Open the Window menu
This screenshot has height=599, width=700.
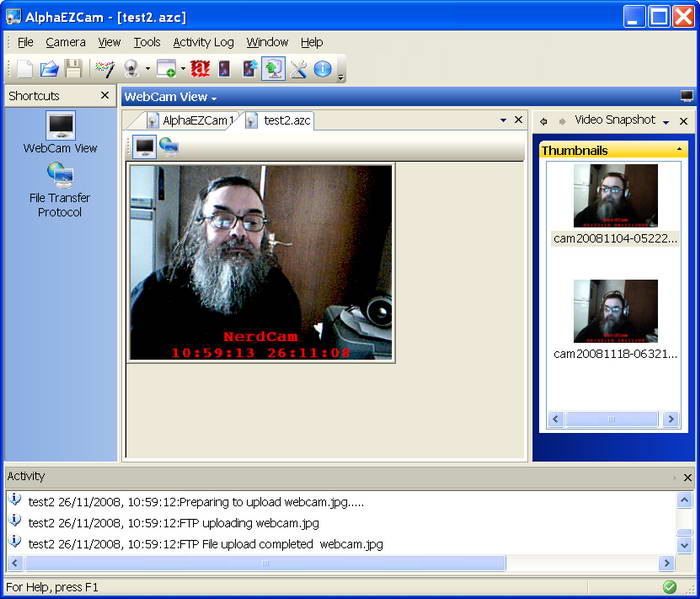click(x=267, y=42)
